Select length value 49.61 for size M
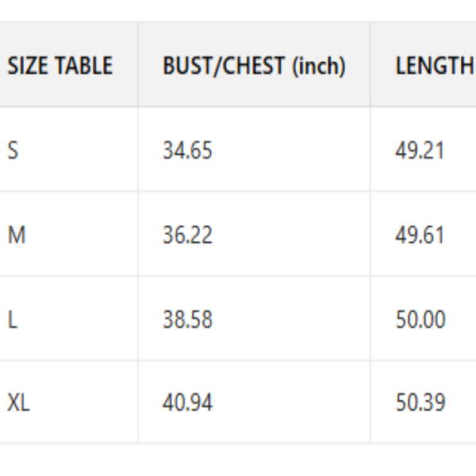This screenshot has height=476, width=476. (420, 235)
